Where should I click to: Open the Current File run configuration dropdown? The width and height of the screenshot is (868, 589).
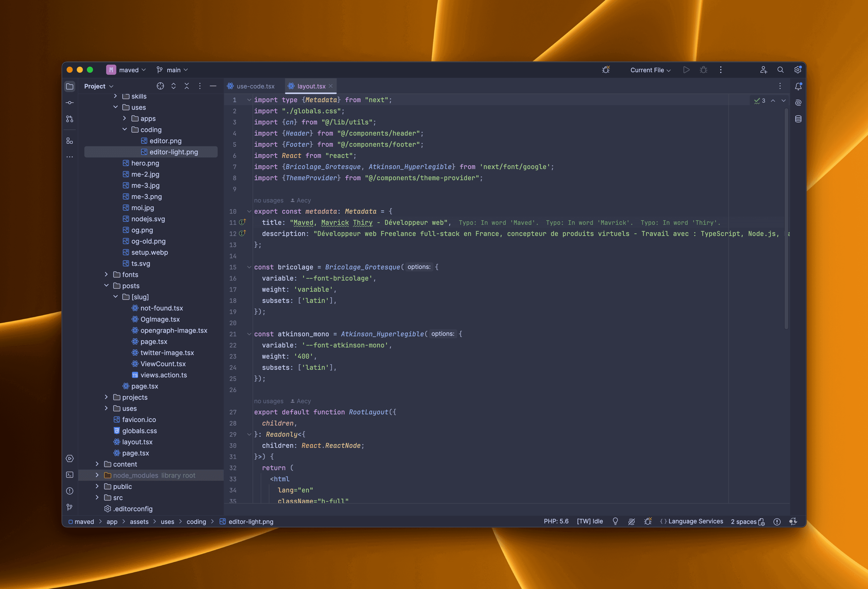(x=650, y=70)
